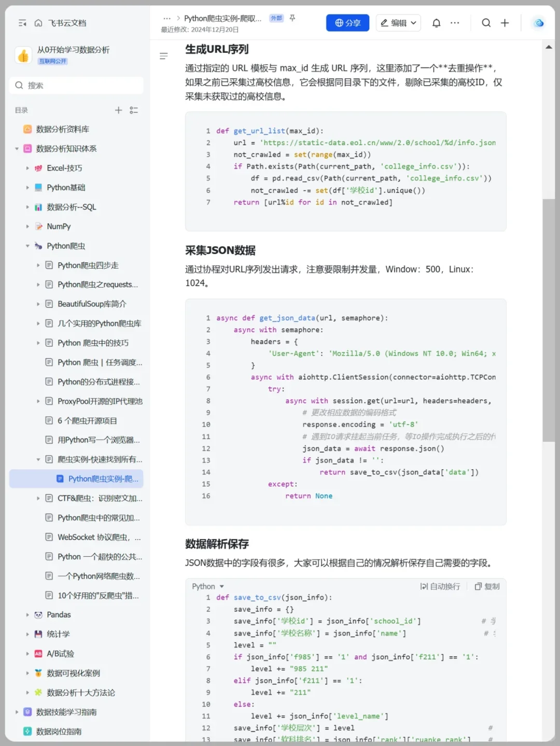Click inside the 搜索 search field

tap(76, 85)
